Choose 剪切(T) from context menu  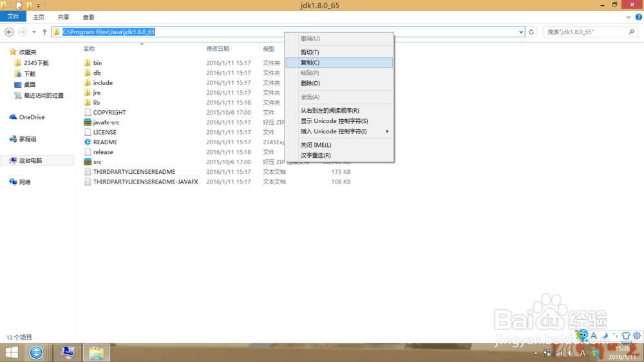coord(339,52)
